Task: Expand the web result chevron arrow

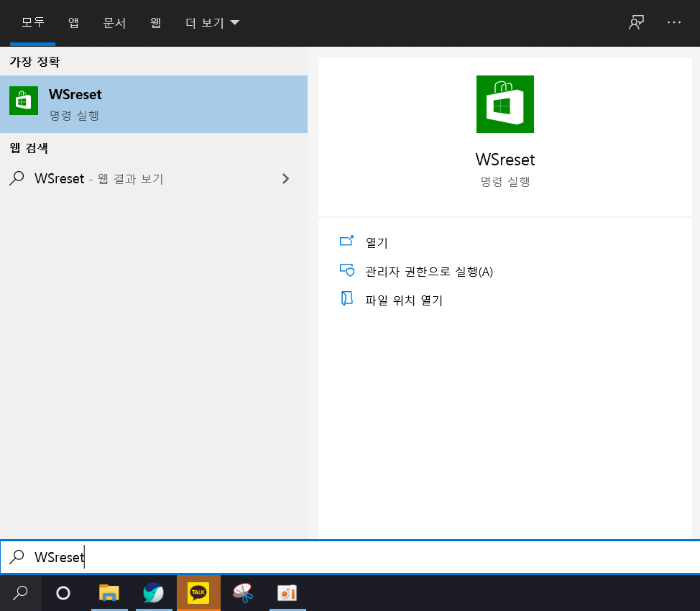Action: pos(286,179)
